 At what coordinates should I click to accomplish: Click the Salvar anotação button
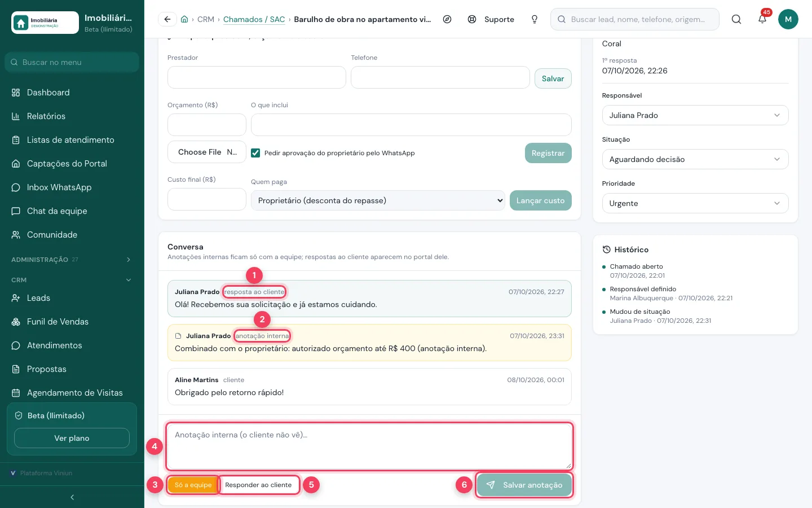pyautogui.click(x=524, y=485)
